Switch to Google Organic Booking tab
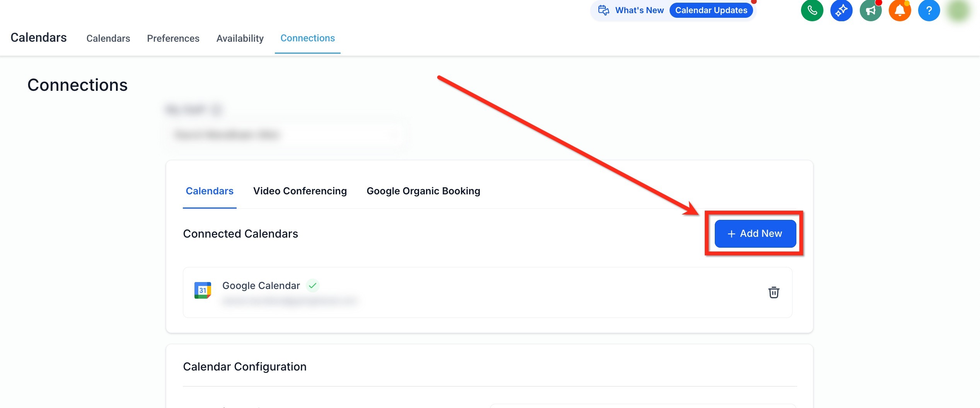 tap(423, 191)
